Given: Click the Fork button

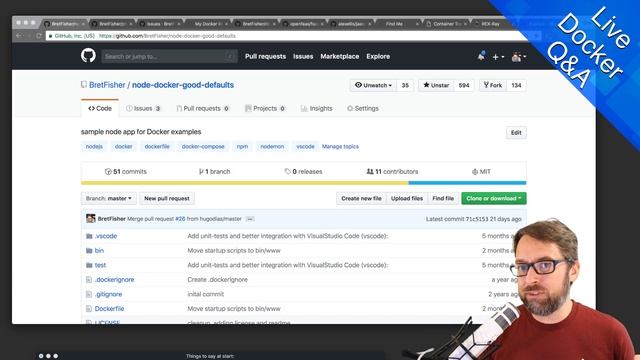Looking at the screenshot, I should (493, 85).
